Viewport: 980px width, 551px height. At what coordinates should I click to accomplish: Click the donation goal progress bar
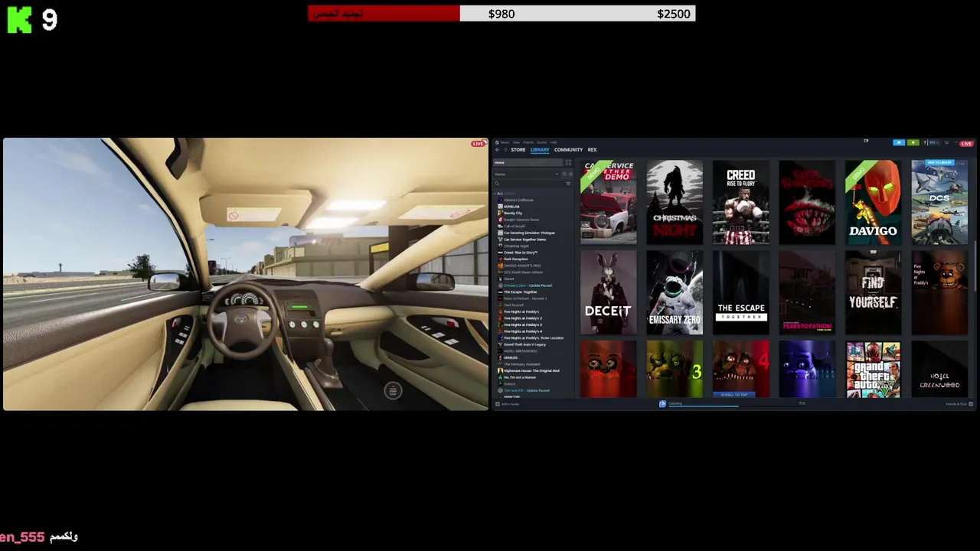[x=501, y=14]
